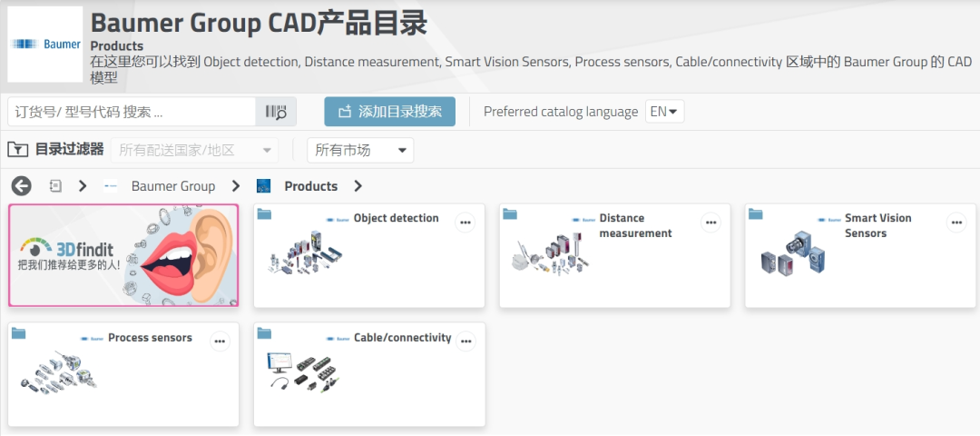Open the Process sensors three-dot menu

pos(220,341)
